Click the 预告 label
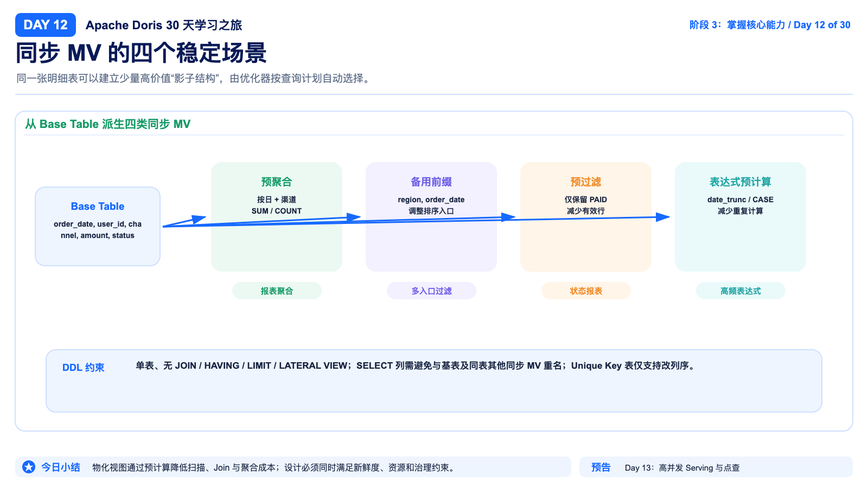Screen dimensions: 868x488 [601, 467]
